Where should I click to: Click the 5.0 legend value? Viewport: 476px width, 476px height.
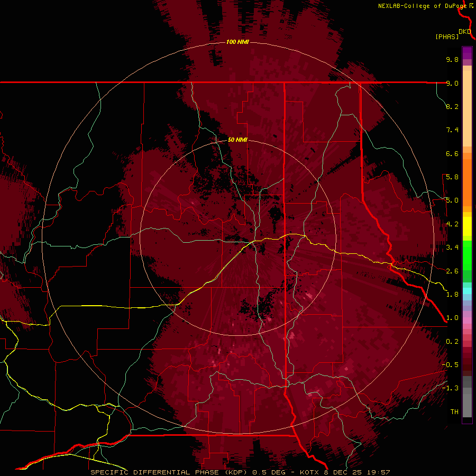click(452, 200)
